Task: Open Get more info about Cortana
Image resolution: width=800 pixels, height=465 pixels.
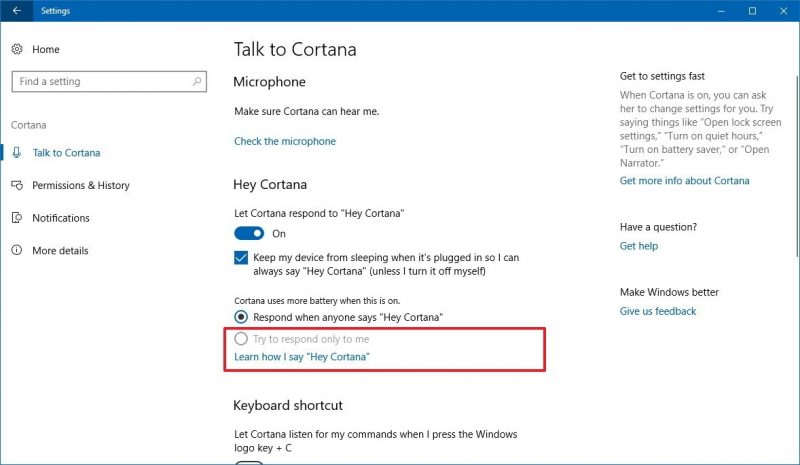Action: [684, 181]
